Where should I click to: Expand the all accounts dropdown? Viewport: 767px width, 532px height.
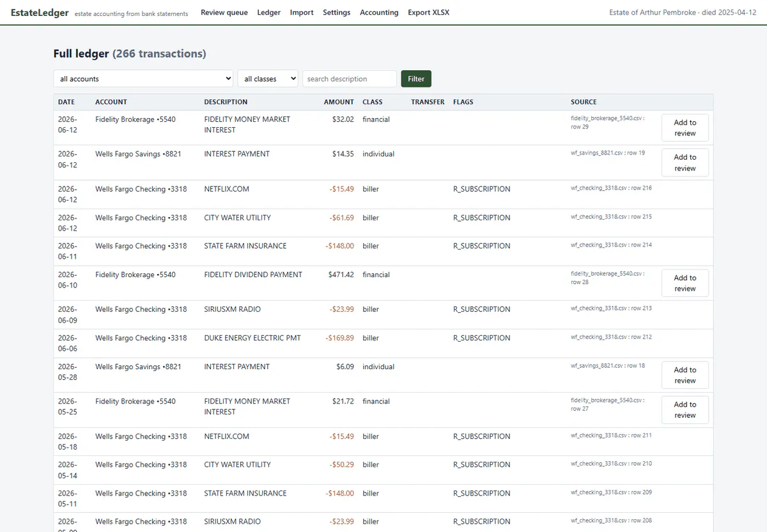click(144, 79)
